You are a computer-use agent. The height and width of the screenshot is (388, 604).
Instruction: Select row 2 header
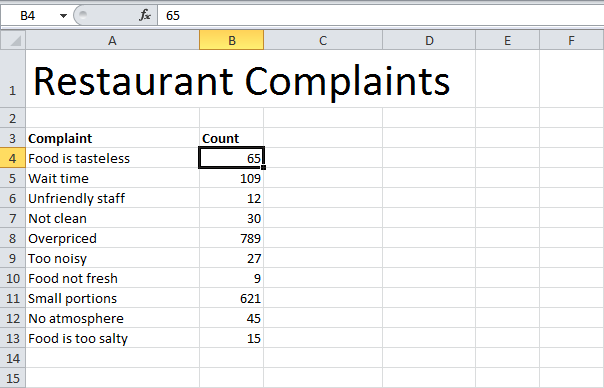tap(13, 118)
